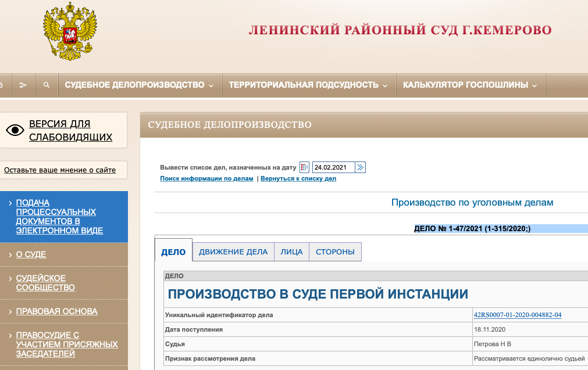This screenshot has width=588, height=370.
Task: Click the Поиск информации по делам link
Action: coord(206,179)
